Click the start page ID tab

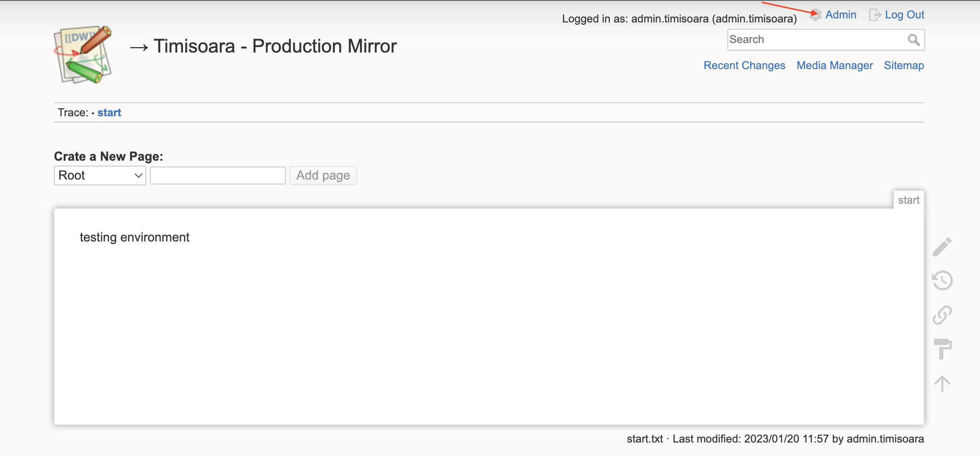[x=908, y=200]
